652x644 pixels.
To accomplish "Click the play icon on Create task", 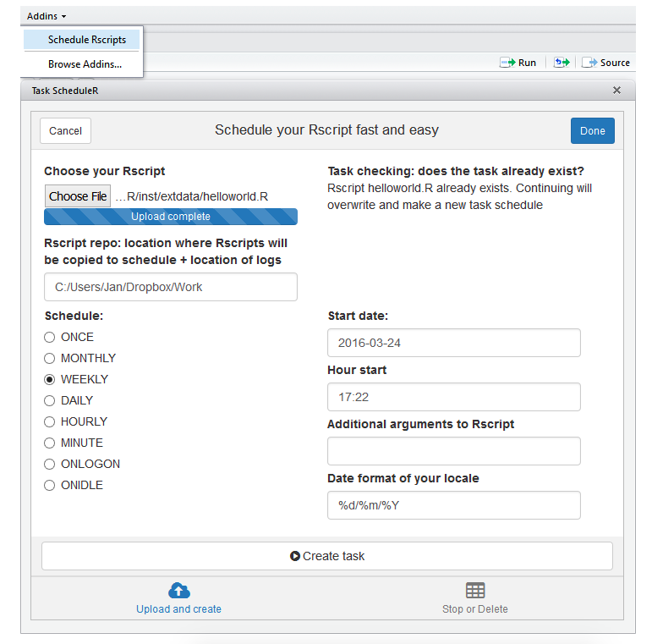I will (x=295, y=556).
